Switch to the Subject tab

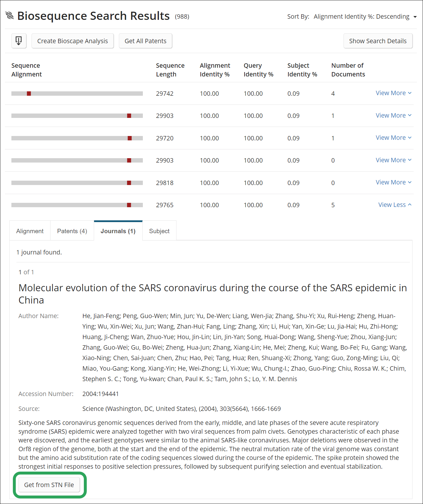pos(159,231)
